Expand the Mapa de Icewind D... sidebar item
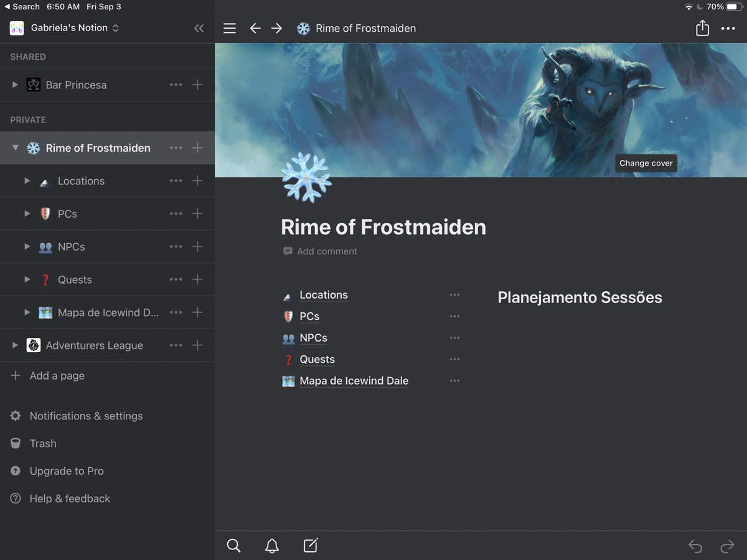The width and height of the screenshot is (747, 560). (27, 312)
